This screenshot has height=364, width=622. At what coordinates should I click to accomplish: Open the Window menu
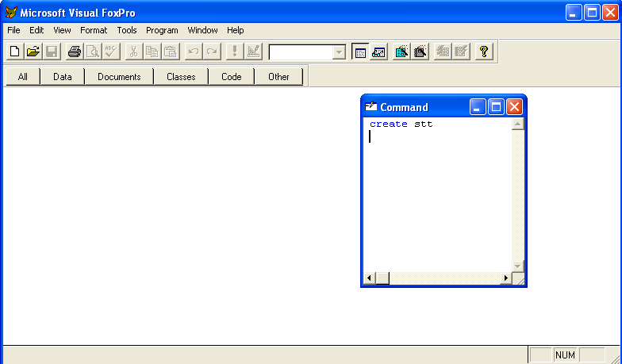point(203,30)
